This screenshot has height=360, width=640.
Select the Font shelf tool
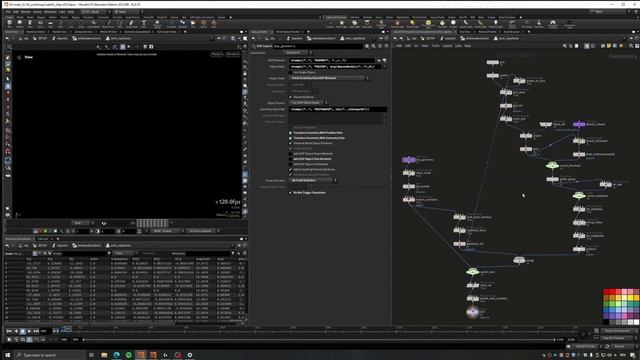[x=144, y=24]
